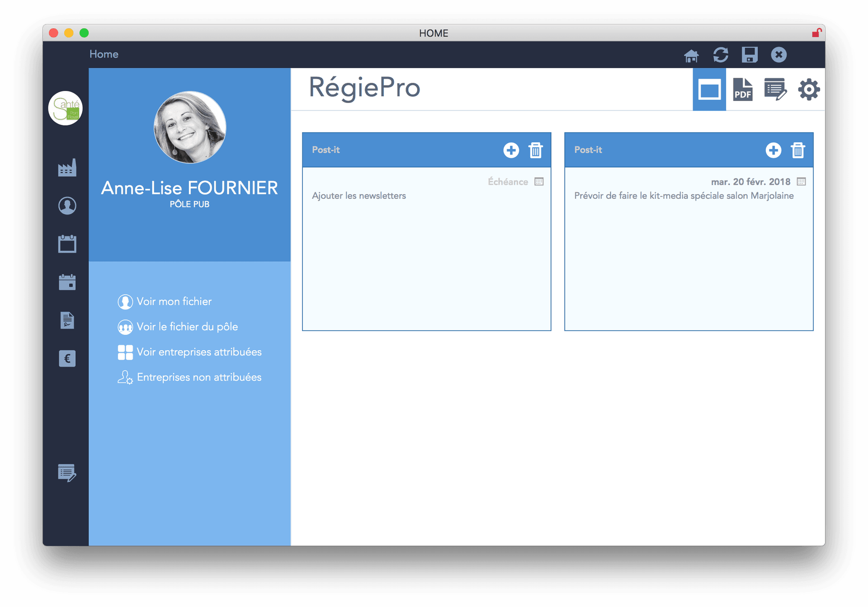This screenshot has height=607, width=868.
Task: Open the settings/gear panel
Action: [x=808, y=88]
